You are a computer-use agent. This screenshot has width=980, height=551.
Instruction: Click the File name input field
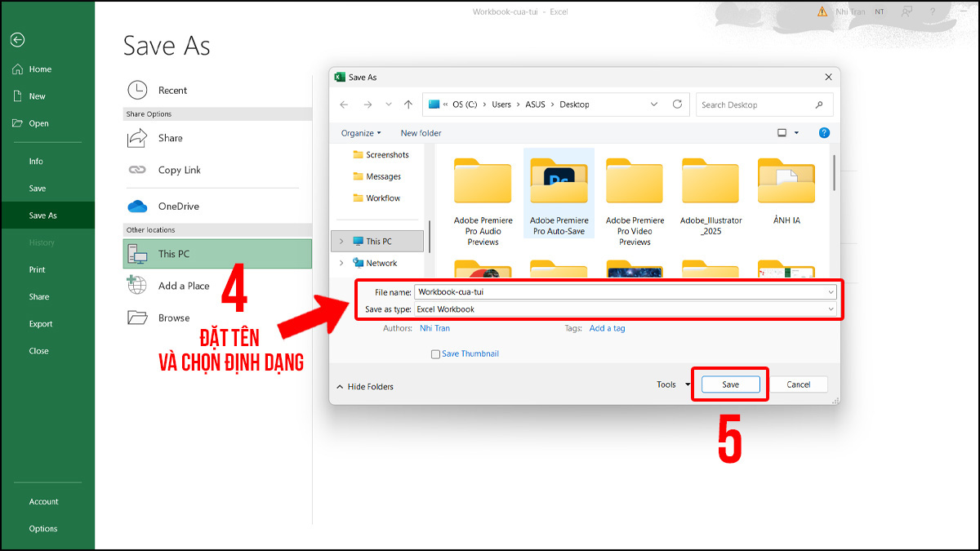(626, 291)
